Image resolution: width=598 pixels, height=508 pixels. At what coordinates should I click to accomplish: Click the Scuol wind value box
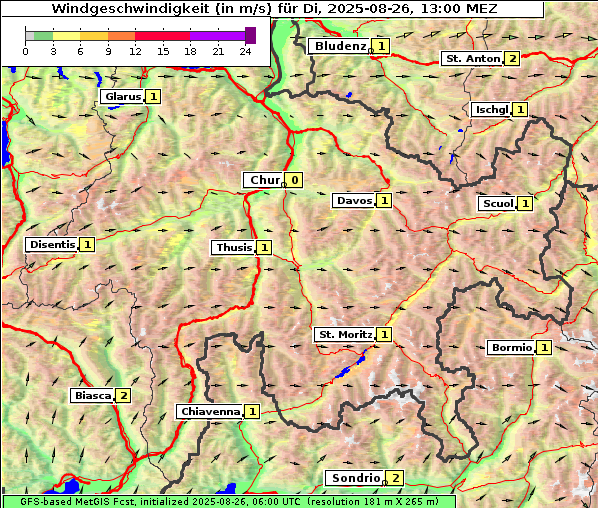tap(525, 204)
